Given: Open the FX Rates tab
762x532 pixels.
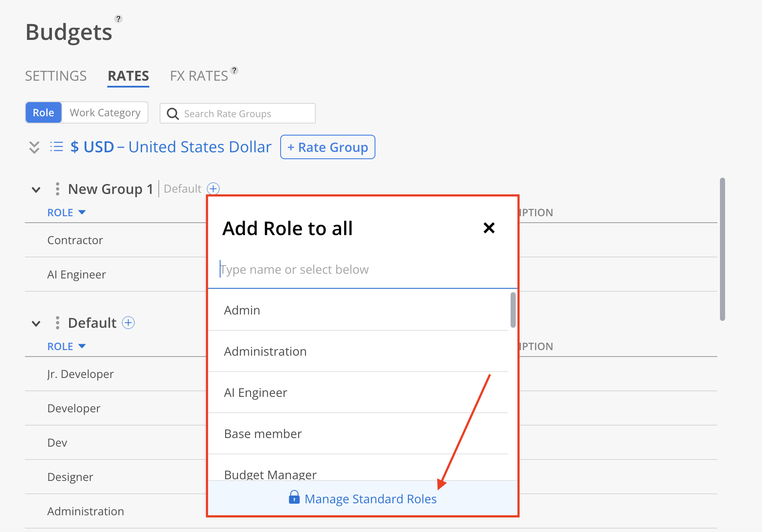Looking at the screenshot, I should pos(199,76).
